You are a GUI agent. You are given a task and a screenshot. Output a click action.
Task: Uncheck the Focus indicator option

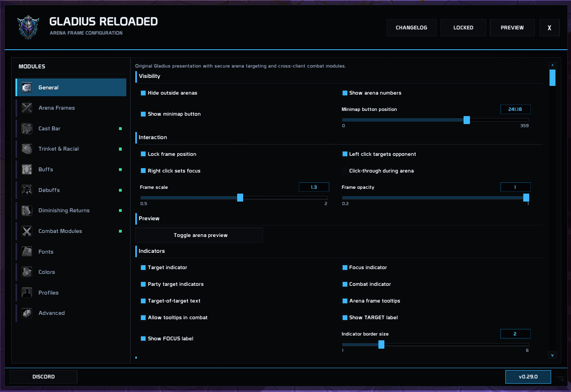[x=345, y=268]
